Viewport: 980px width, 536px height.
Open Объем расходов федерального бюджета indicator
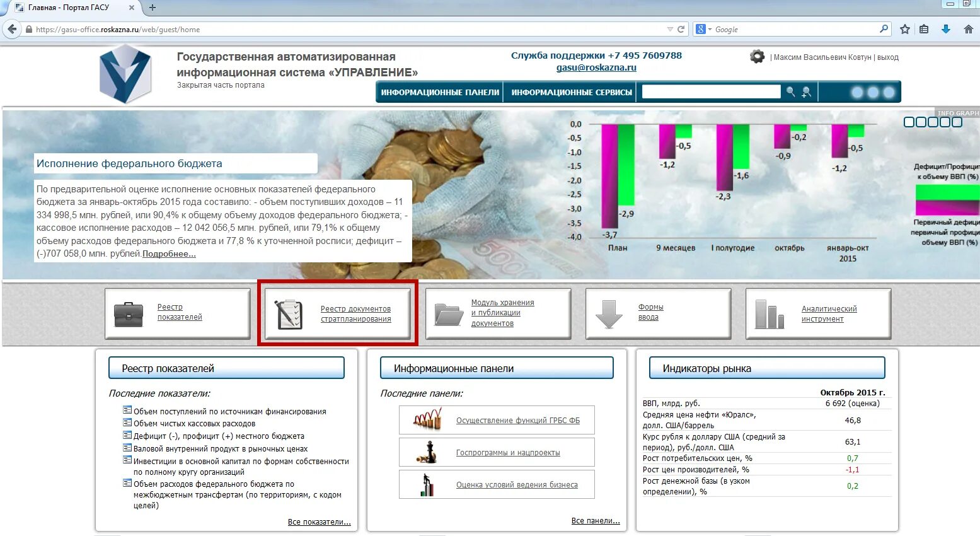tap(238, 494)
